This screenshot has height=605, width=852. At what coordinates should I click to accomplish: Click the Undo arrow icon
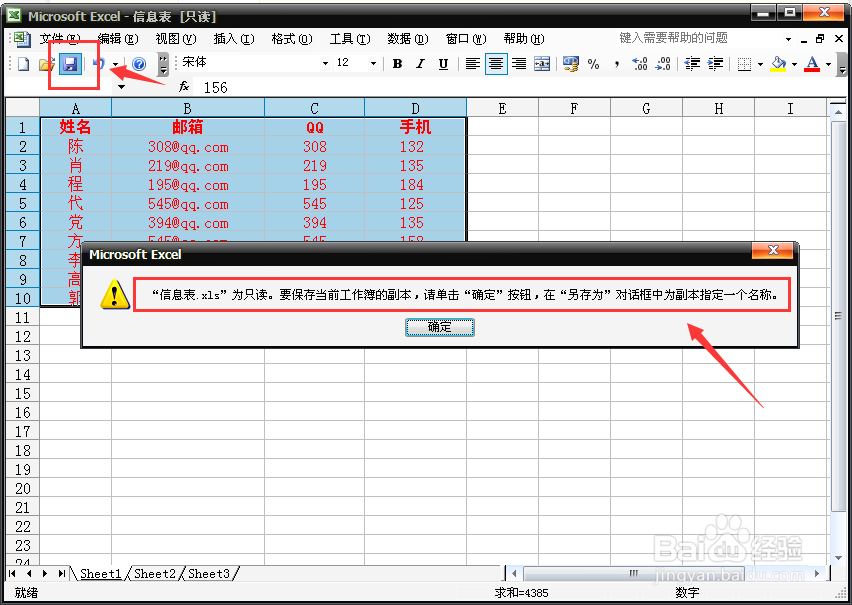pyautogui.click(x=99, y=64)
